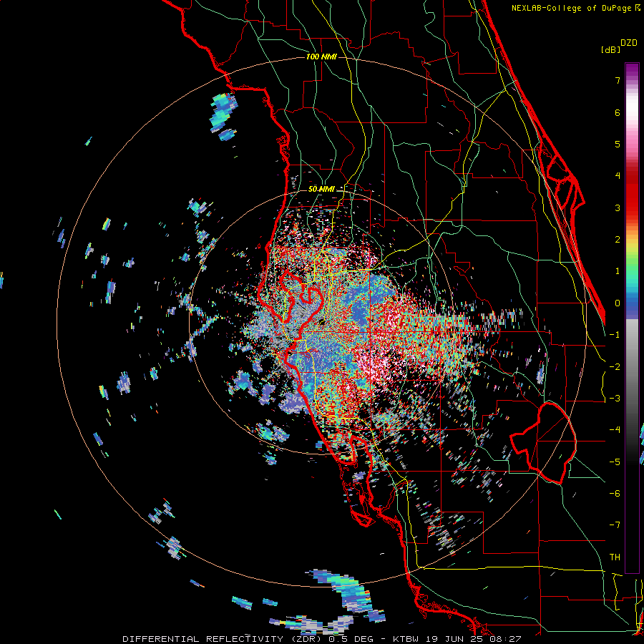Image resolution: width=644 pixels, height=644 pixels.
Task: Click the 6 dB colorbar tick label
Action: click(618, 112)
